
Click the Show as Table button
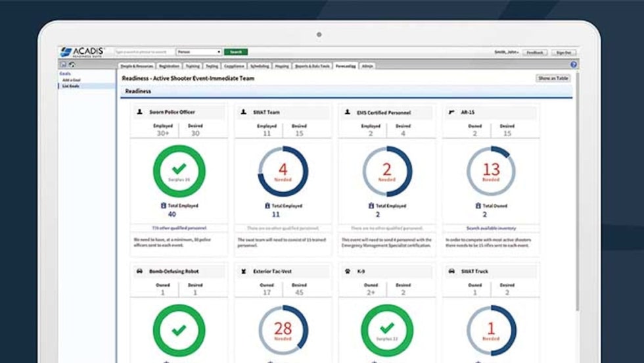pos(553,78)
